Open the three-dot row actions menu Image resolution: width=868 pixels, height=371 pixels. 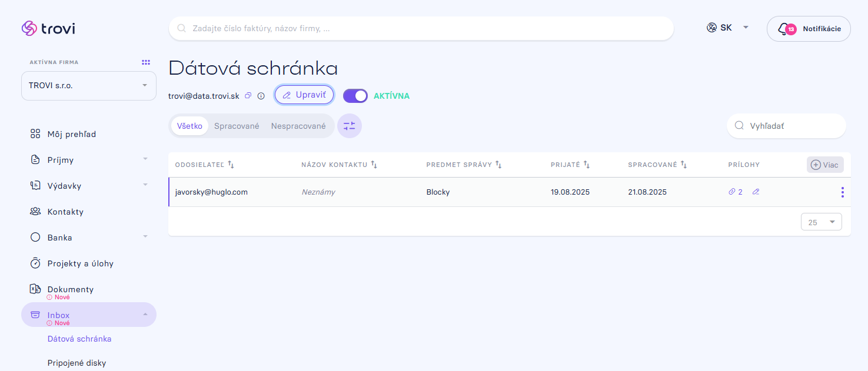tap(843, 192)
